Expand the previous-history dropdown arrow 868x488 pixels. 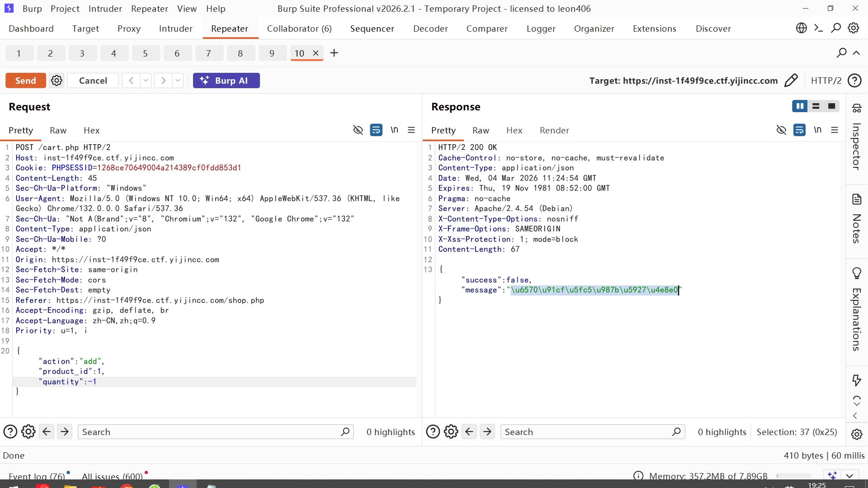point(146,81)
